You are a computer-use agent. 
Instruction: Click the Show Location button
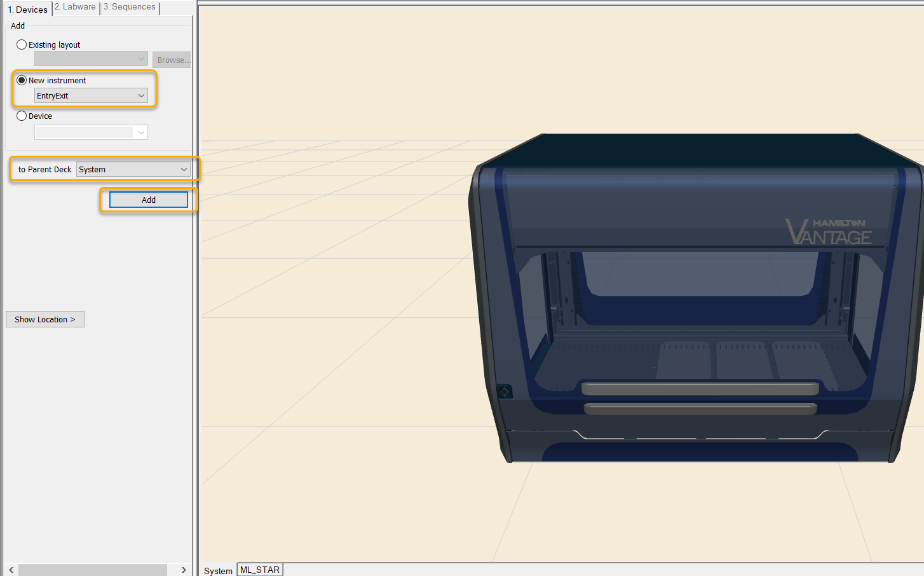tap(45, 319)
